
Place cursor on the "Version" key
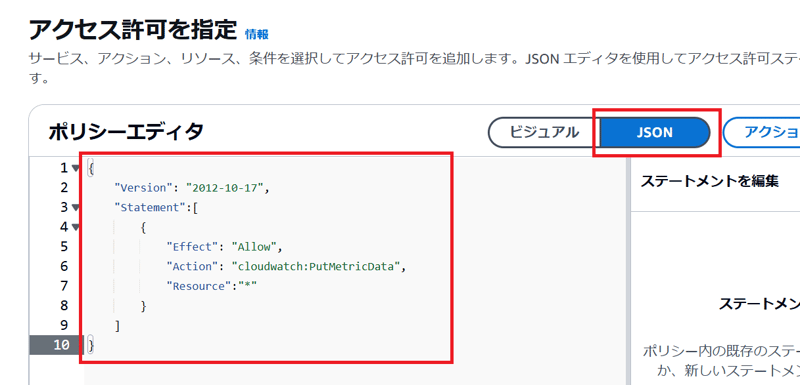[x=143, y=188]
